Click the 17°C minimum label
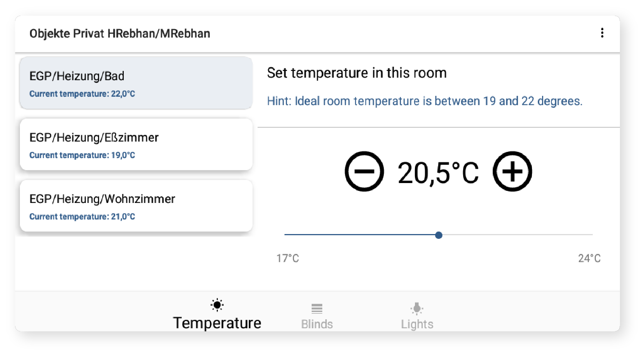 [x=288, y=258]
